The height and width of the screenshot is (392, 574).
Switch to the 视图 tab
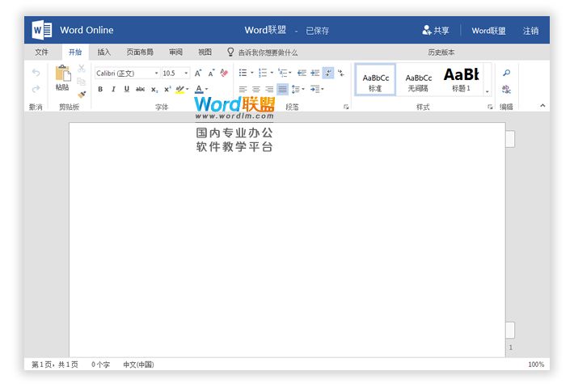coord(205,52)
